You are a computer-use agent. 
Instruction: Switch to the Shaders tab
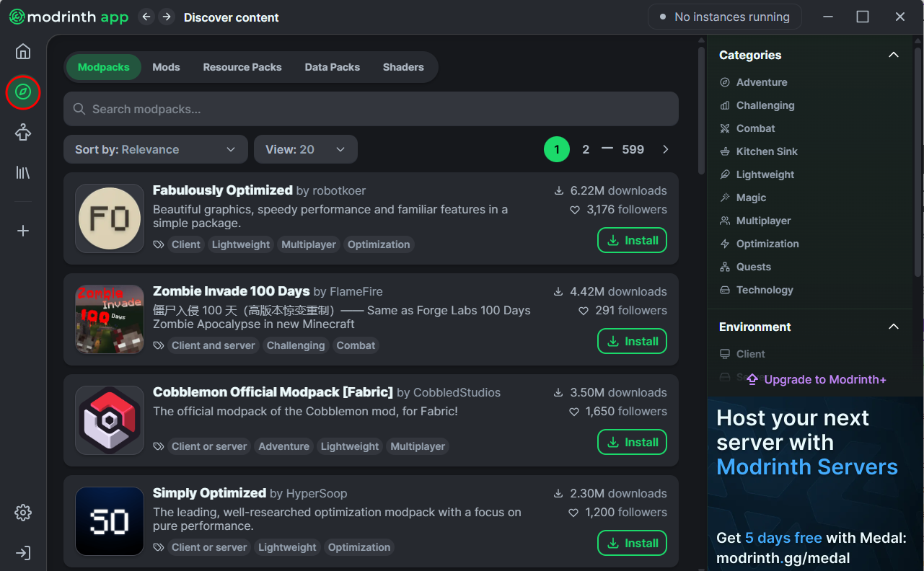click(403, 67)
